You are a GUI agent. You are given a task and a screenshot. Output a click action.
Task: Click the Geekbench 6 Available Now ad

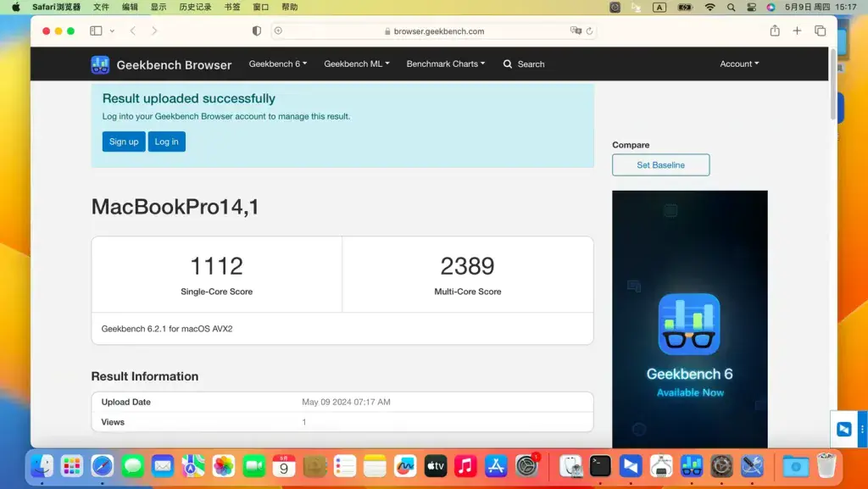tap(690, 320)
